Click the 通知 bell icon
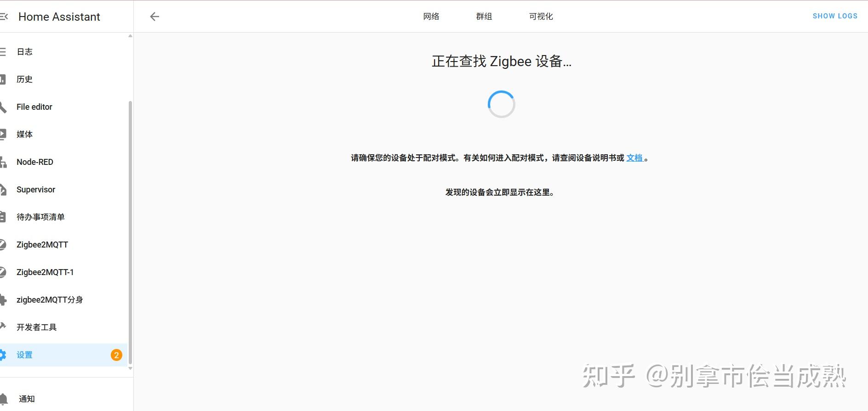 coord(4,399)
